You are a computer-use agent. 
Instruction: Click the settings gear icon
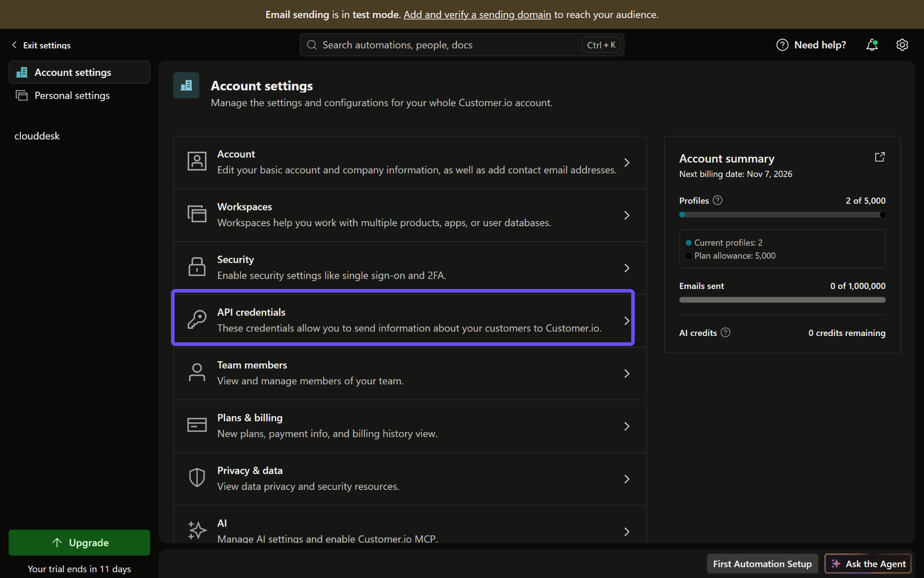[x=902, y=45]
